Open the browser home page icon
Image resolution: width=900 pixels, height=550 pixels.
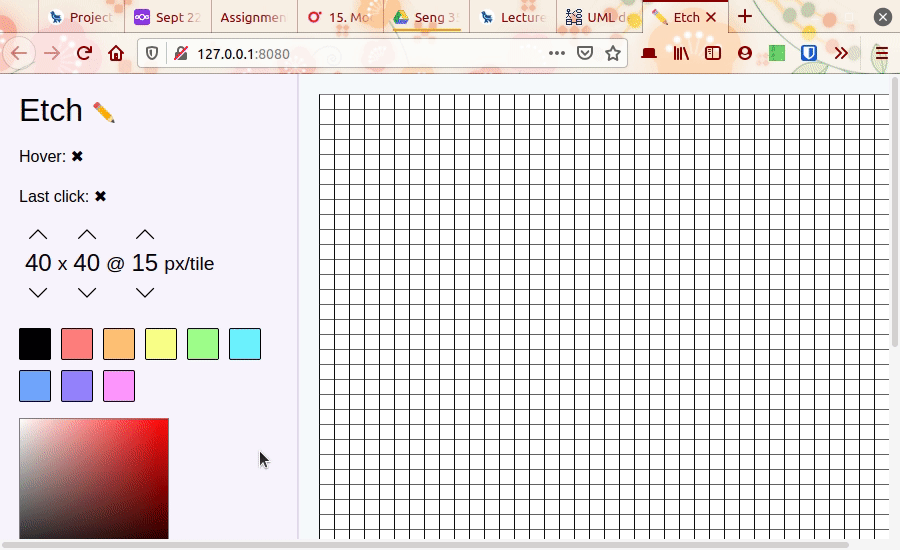[x=116, y=53]
